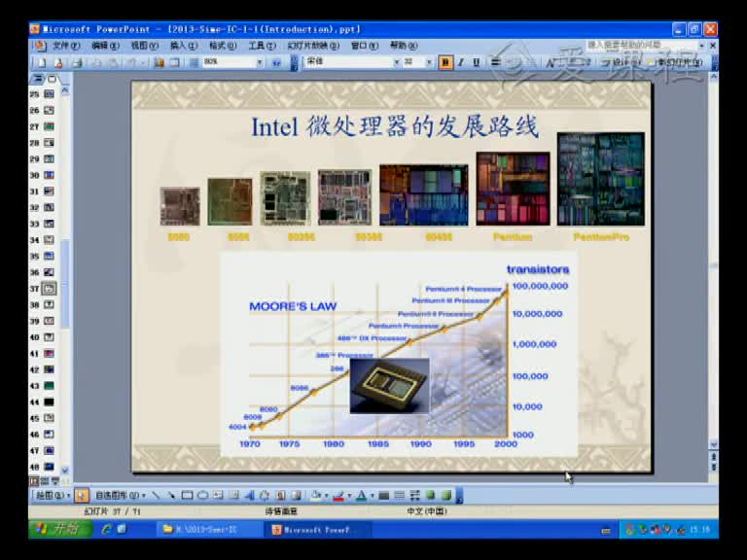Click the Show Grid toolbar icon

194,62
